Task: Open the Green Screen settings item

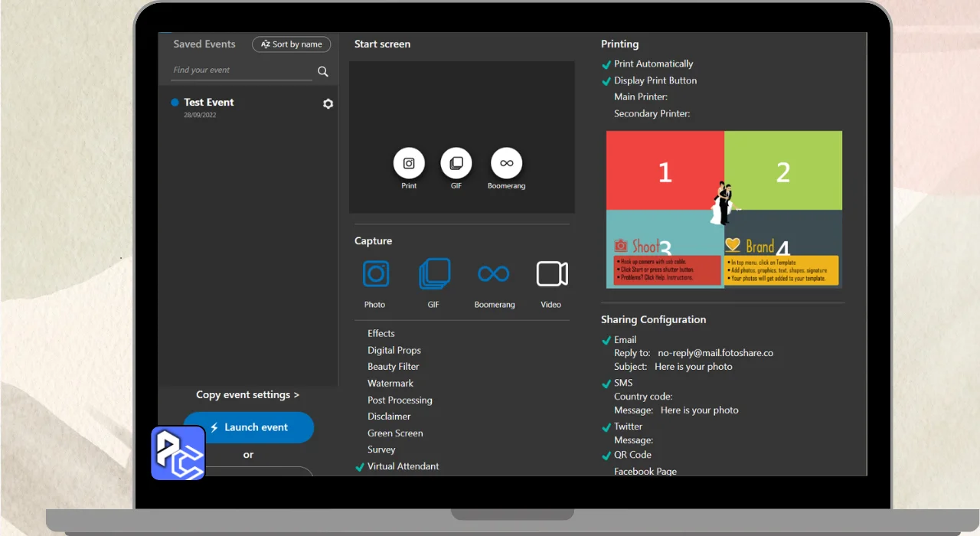Action: 395,433
